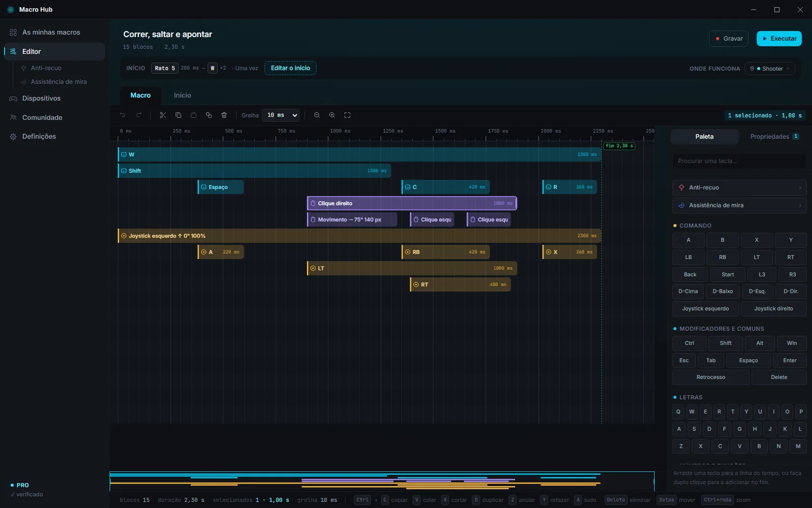This screenshot has height=508, width=812.
Task: Open the Propriedades tab
Action: (x=774, y=137)
